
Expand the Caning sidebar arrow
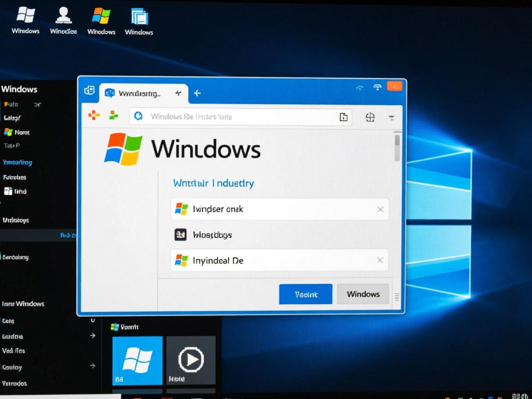point(92,366)
